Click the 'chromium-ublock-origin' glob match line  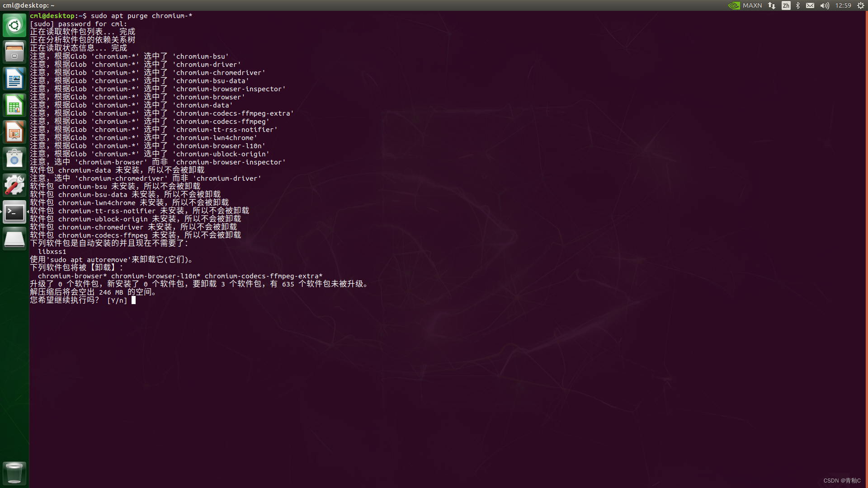[150, 154]
